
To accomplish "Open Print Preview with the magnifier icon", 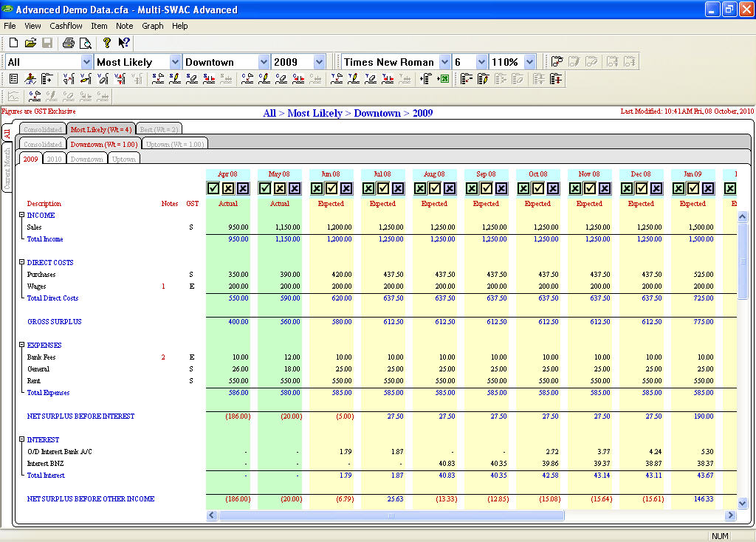I will [86, 43].
